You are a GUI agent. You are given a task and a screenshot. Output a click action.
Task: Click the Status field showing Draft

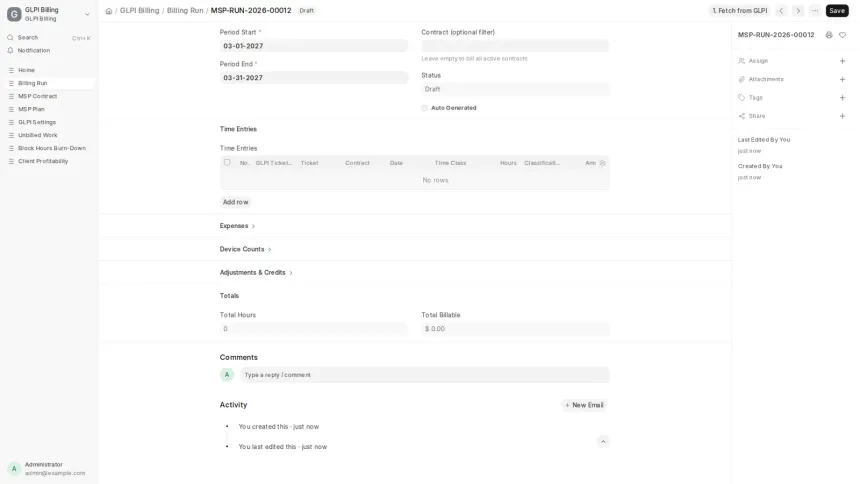coord(515,89)
